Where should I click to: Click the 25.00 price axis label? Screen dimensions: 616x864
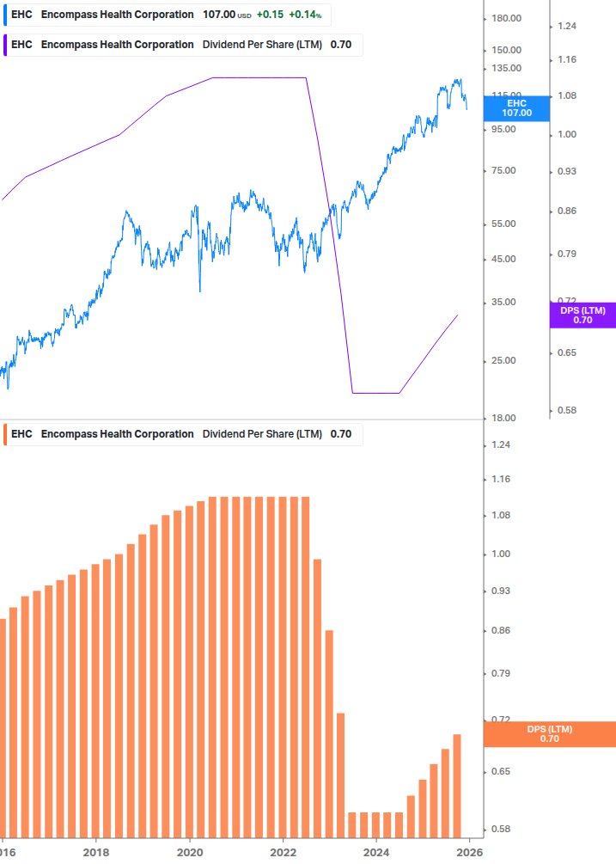click(x=503, y=360)
